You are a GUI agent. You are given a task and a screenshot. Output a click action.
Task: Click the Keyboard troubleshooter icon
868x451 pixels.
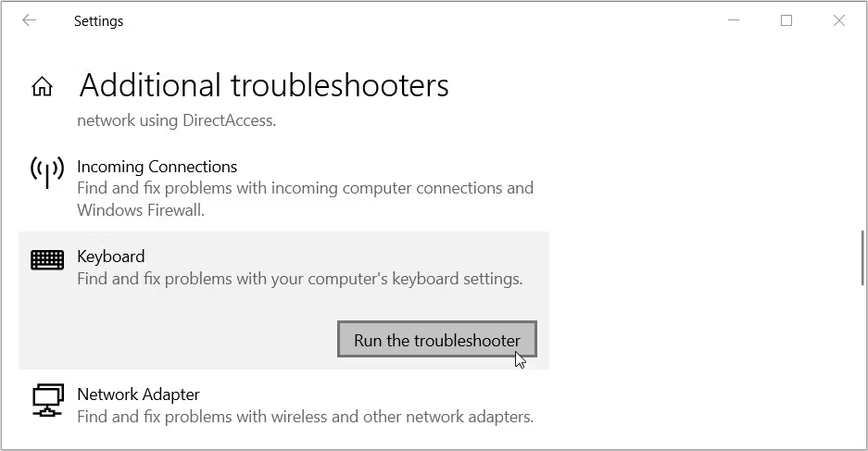[x=47, y=260]
